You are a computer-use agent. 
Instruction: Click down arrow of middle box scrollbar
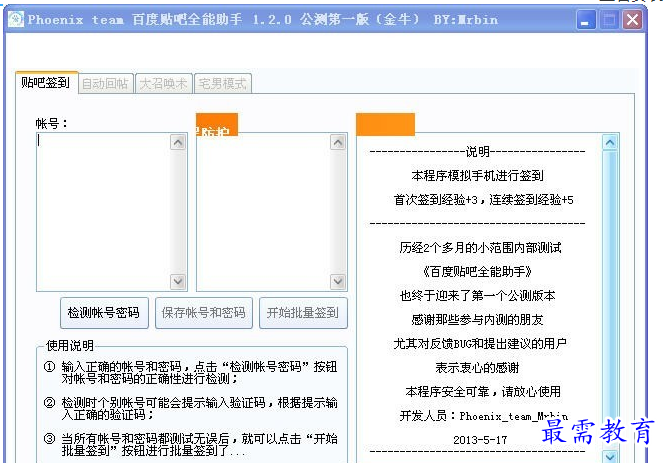pyautogui.click(x=338, y=282)
